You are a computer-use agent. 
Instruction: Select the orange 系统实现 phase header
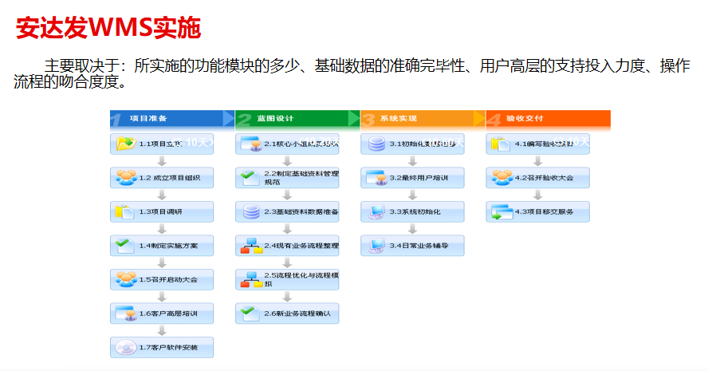423,119
